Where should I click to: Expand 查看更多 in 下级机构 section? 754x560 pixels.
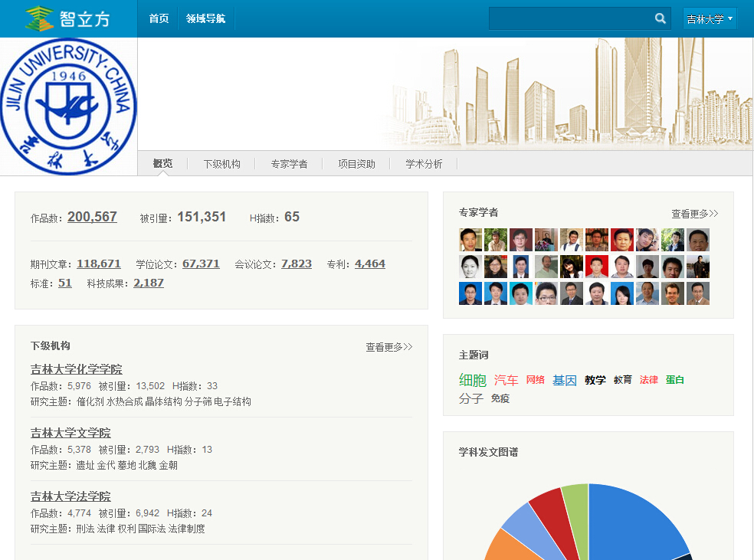388,347
